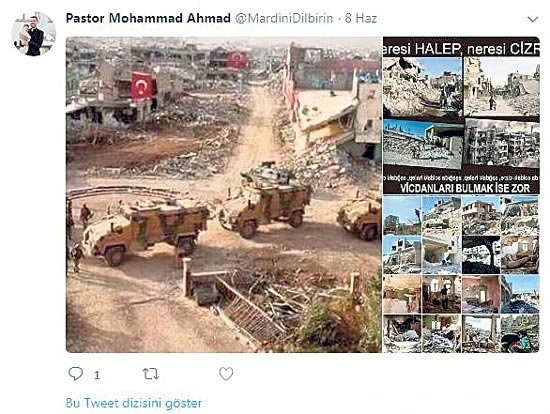Click the reply speech bubble icon
The width and height of the screenshot is (550, 414).
coord(75,373)
